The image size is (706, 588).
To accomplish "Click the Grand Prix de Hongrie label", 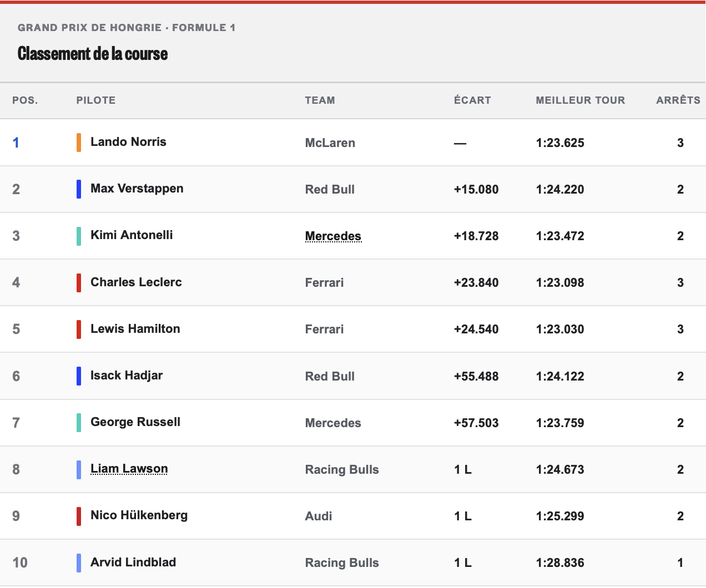I will click(90, 28).
